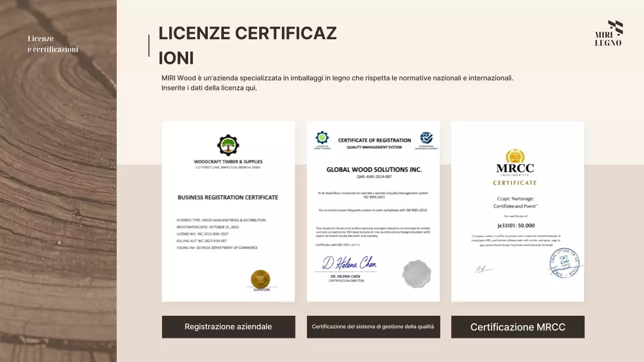Click the MRCC gold globe emblem
The width and height of the screenshot is (644, 362).
click(x=515, y=156)
